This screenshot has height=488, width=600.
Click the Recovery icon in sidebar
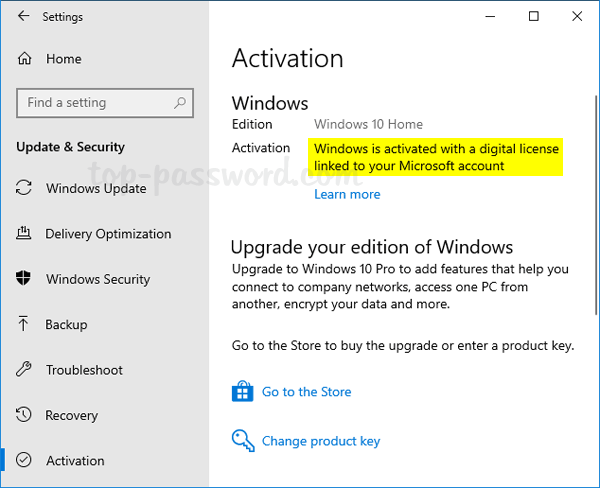(x=25, y=415)
